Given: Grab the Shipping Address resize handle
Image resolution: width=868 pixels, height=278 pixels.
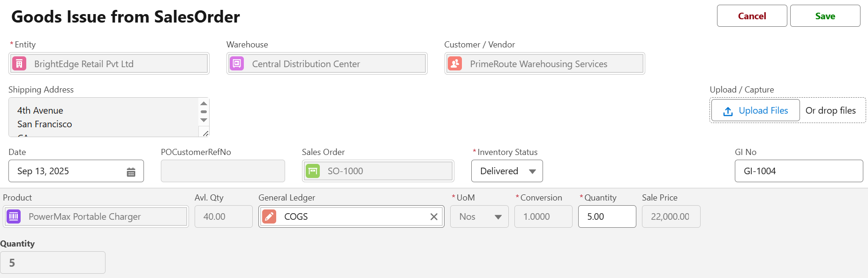Looking at the screenshot, I should click(205, 133).
